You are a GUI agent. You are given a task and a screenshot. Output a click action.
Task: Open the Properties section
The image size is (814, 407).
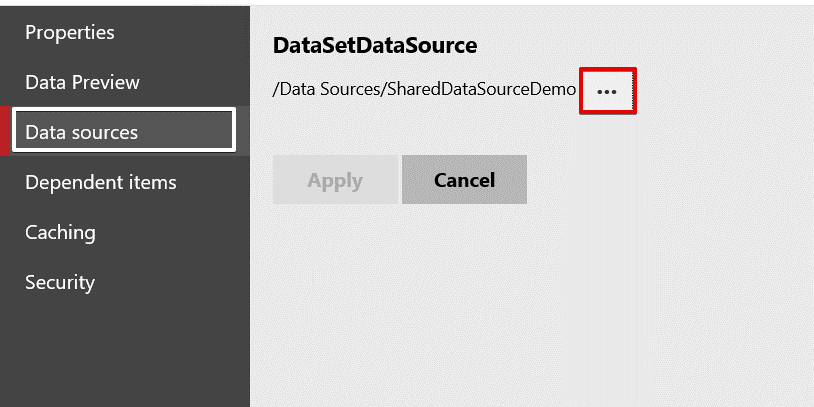(70, 33)
